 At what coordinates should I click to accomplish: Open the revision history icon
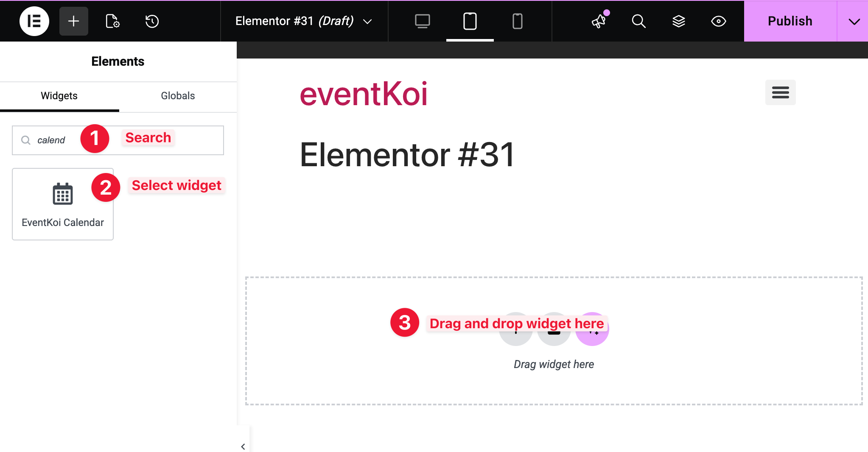click(x=152, y=21)
